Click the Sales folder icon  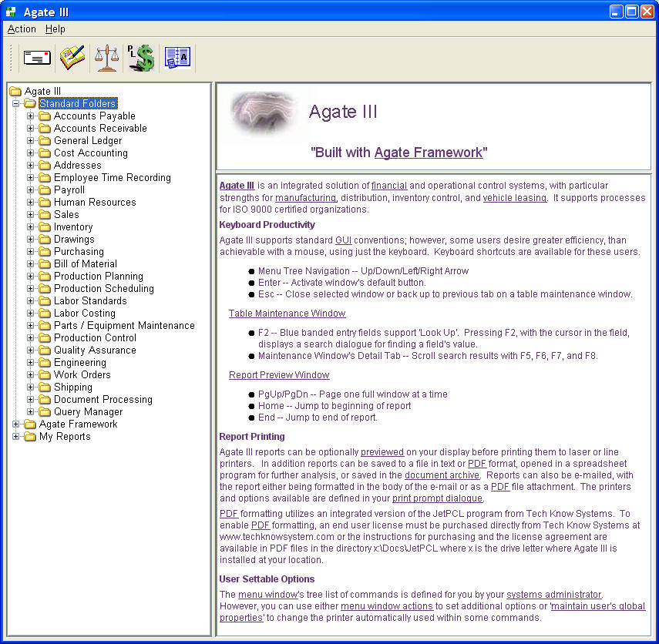[45, 215]
